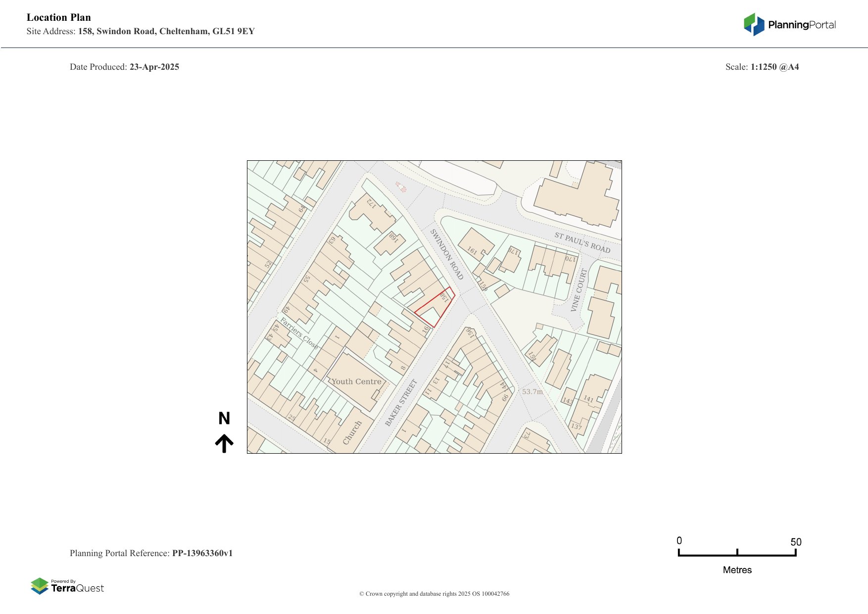Click the Church building label
The image size is (868, 614).
pyautogui.click(x=352, y=432)
